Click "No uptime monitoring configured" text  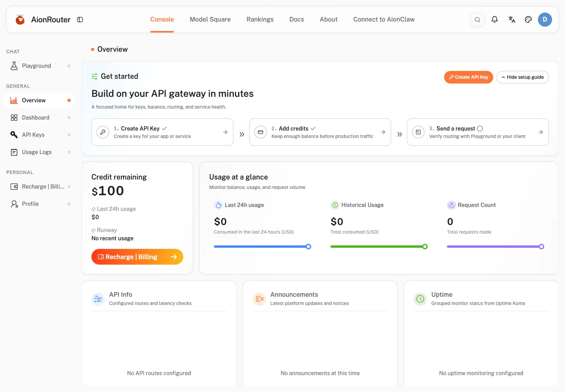(x=481, y=373)
